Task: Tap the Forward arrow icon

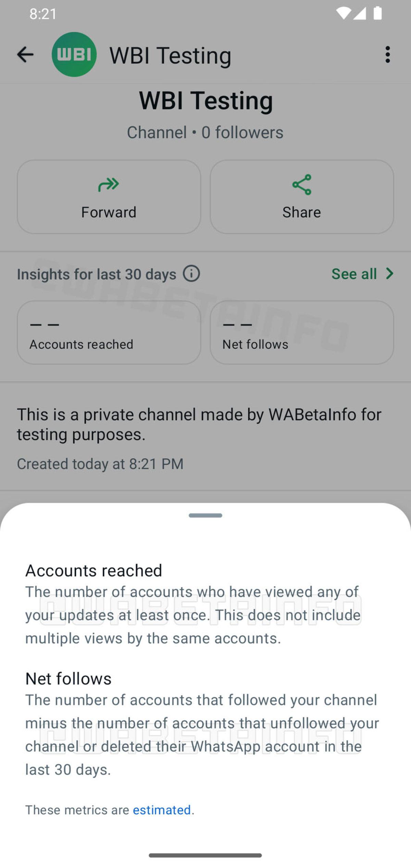Action: pos(108,185)
